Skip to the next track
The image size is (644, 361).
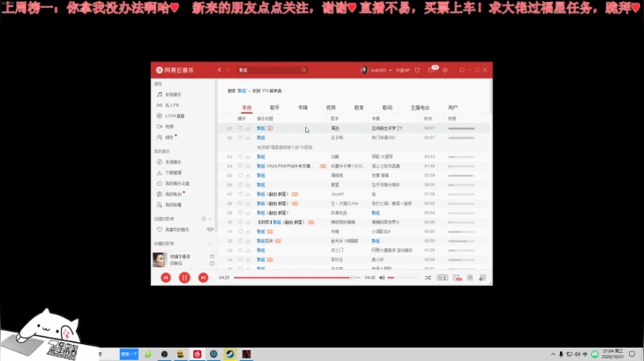coord(203,278)
